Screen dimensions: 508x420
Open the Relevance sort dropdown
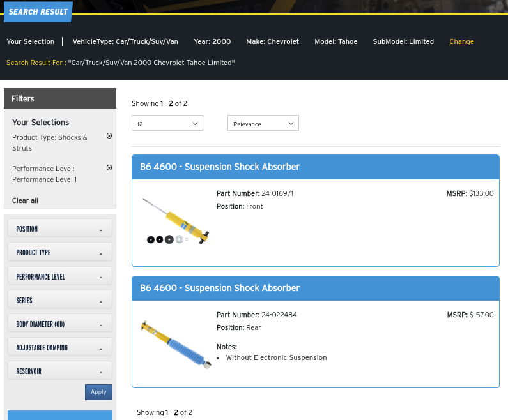pos(263,123)
